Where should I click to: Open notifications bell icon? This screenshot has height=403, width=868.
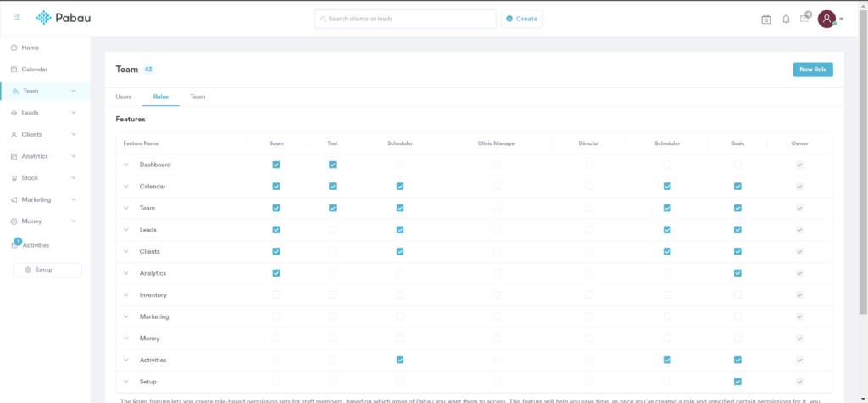(786, 19)
